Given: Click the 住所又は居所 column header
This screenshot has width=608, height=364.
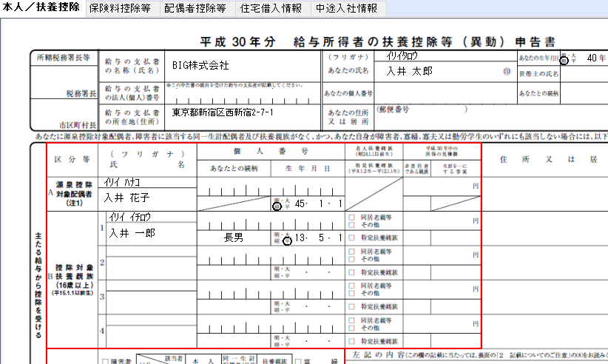Looking at the screenshot, I should click(548, 160).
